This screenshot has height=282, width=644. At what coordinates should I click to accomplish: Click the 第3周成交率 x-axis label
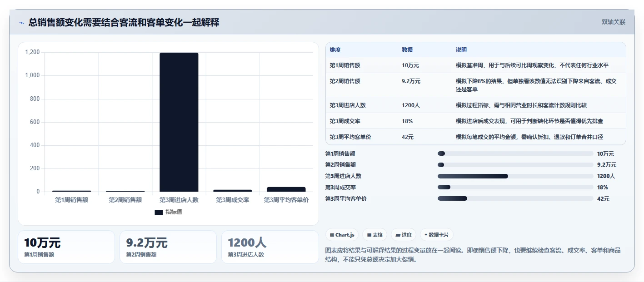pos(233,200)
